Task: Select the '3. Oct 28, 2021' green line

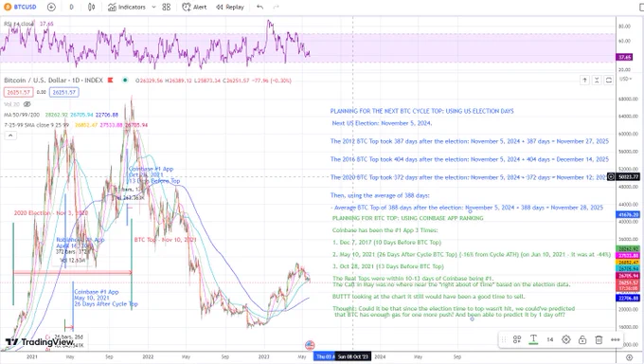Action: click(388, 266)
